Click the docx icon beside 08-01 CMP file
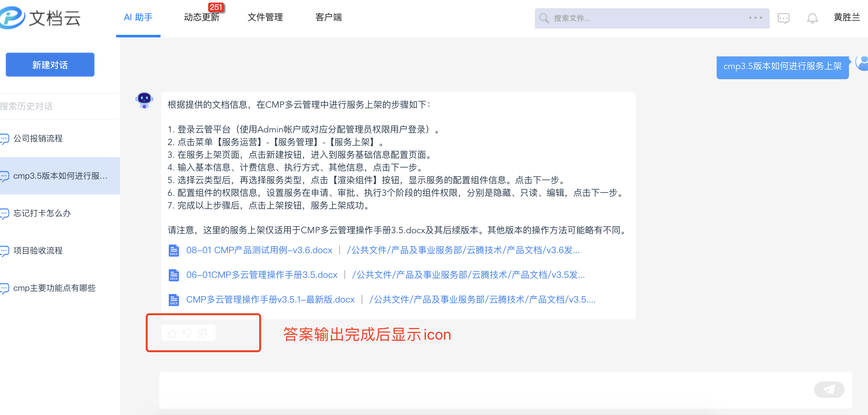Viewport: 868px width, 415px height. (x=174, y=250)
